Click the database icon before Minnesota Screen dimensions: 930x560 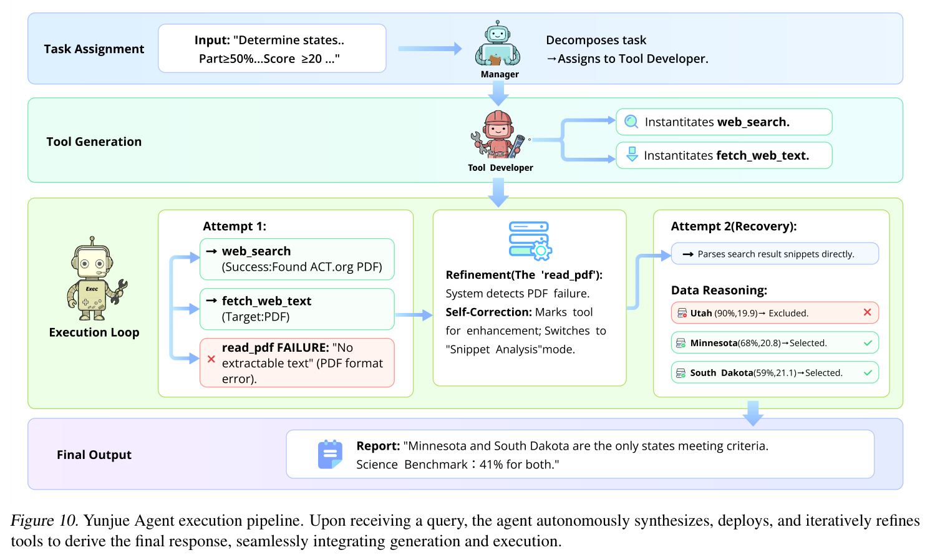[x=681, y=343]
